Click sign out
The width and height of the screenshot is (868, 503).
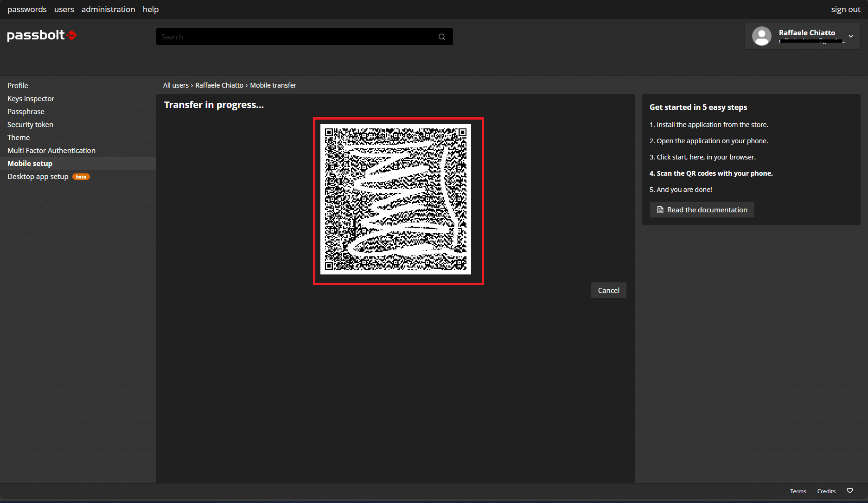click(x=845, y=9)
